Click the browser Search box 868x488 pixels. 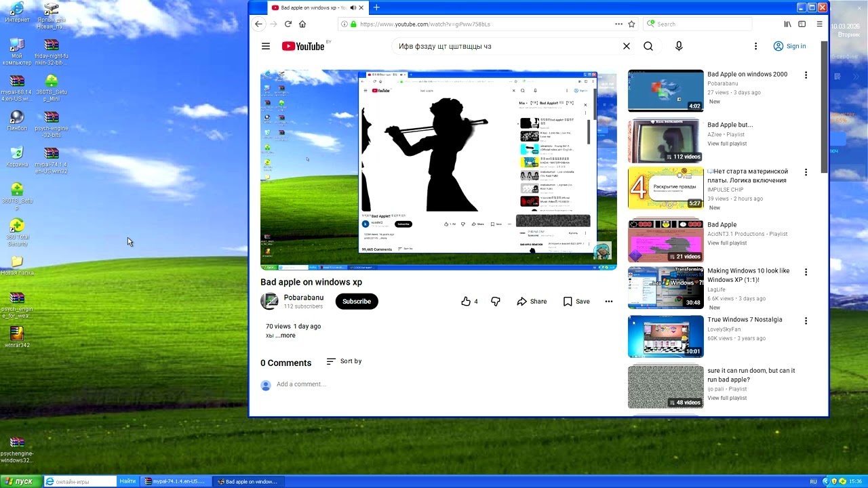click(x=697, y=24)
